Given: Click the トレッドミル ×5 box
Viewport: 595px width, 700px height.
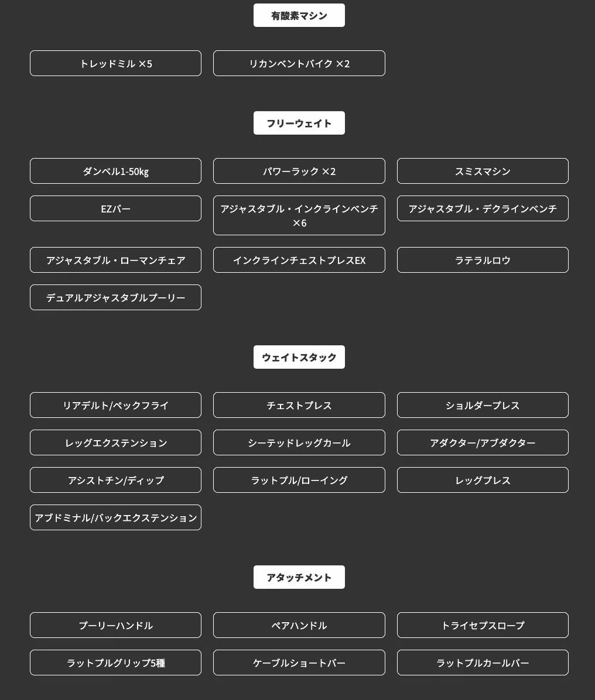Looking at the screenshot, I should pyautogui.click(x=116, y=63).
